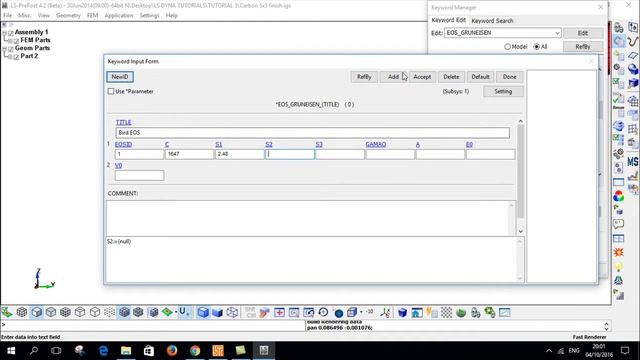The height and width of the screenshot is (360, 640).
Task: Click the Setting button
Action: click(x=503, y=91)
